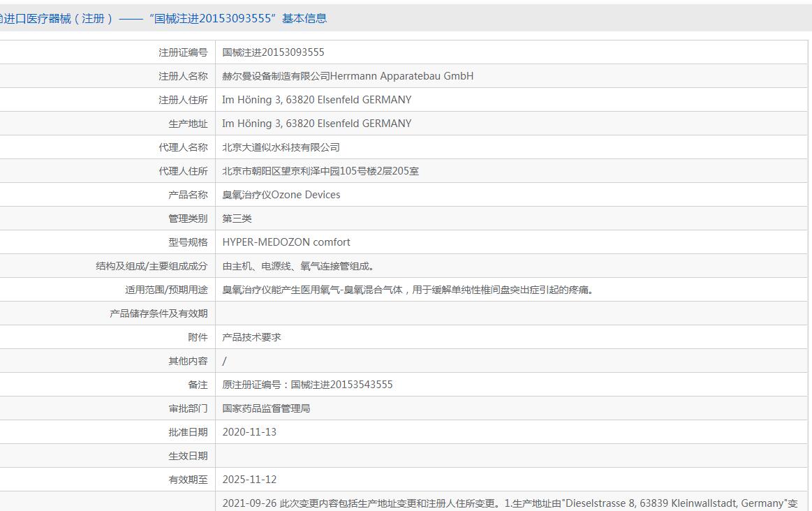The height and width of the screenshot is (511, 812).
Task: Click the approval date 2020-11-13
Action: [250, 432]
